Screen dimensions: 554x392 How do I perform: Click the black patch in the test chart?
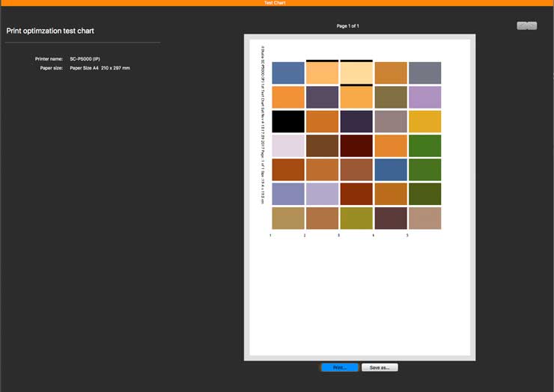(x=288, y=121)
